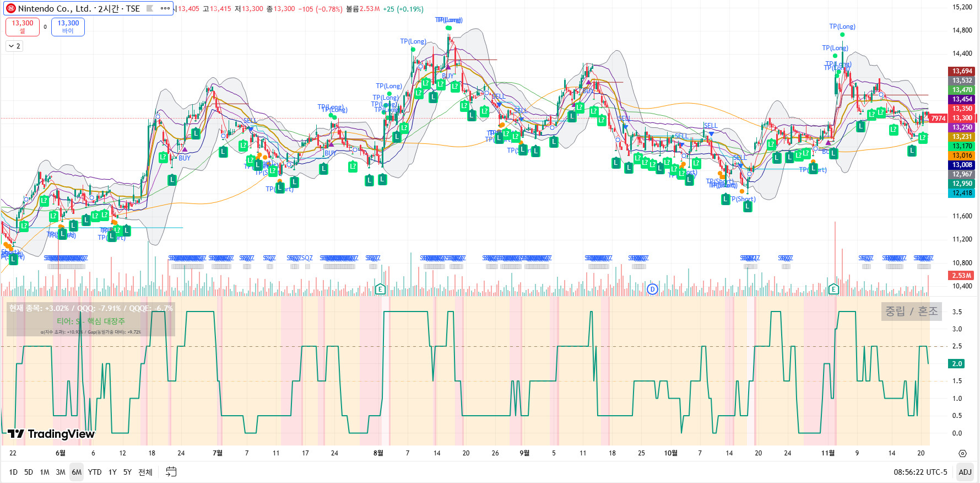Click the 14,800 price scale label
Viewport: 980px width, 483px height.
(962, 30)
